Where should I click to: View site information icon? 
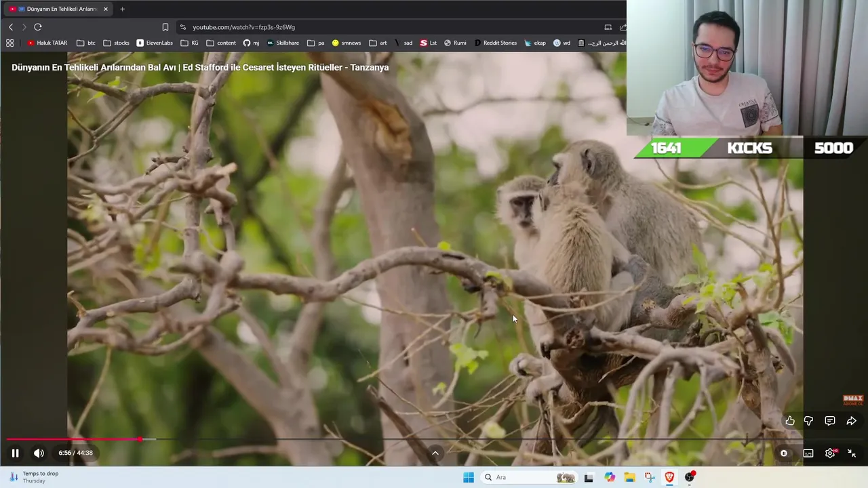tap(182, 27)
